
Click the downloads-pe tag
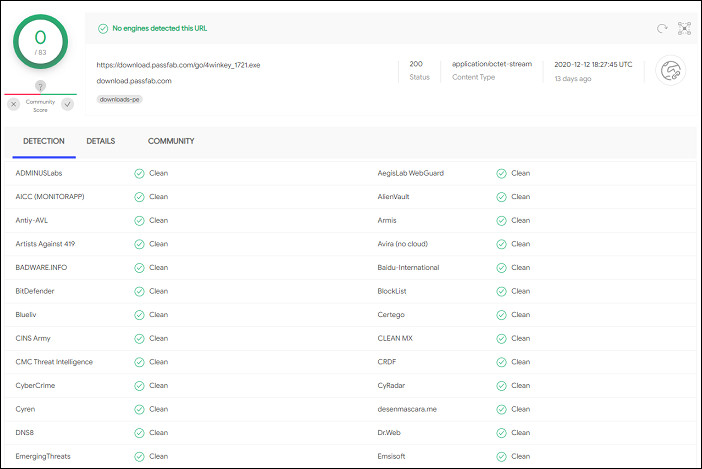(120, 99)
